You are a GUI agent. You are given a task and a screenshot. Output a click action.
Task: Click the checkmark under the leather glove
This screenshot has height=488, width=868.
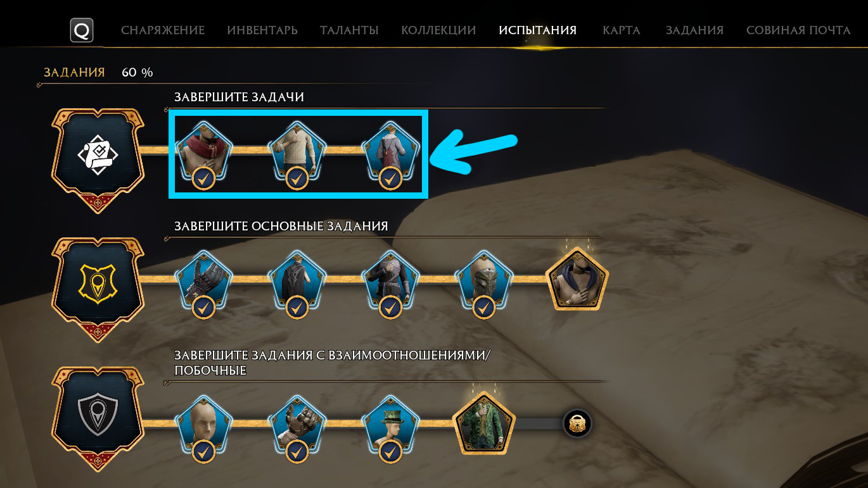click(297, 452)
